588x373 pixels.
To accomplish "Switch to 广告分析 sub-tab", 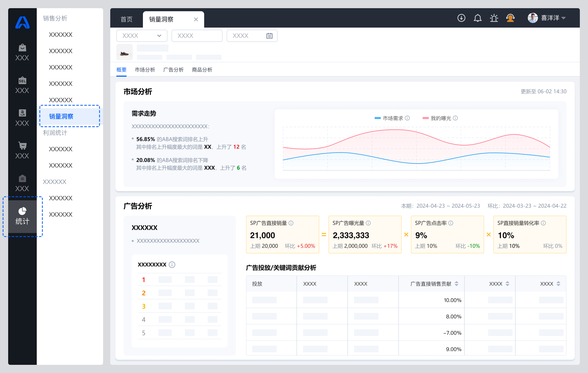I will [174, 70].
